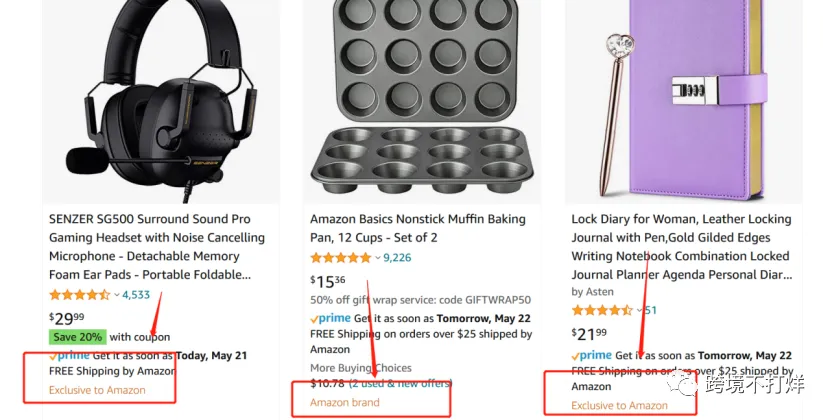Open the 2 used & new offers link
This screenshot has width=831, height=420.
pos(400,383)
